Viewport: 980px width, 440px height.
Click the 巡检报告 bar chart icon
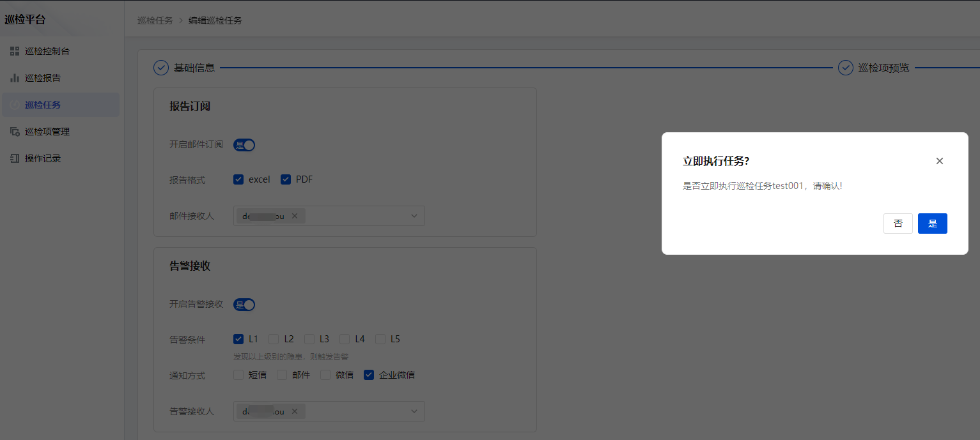[x=15, y=78]
